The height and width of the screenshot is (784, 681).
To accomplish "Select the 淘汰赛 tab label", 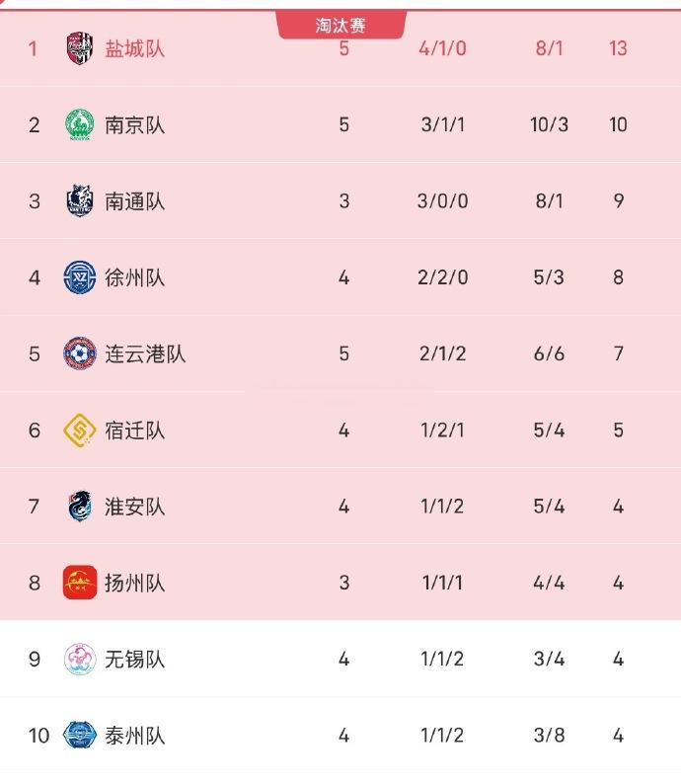I will pyautogui.click(x=340, y=26).
